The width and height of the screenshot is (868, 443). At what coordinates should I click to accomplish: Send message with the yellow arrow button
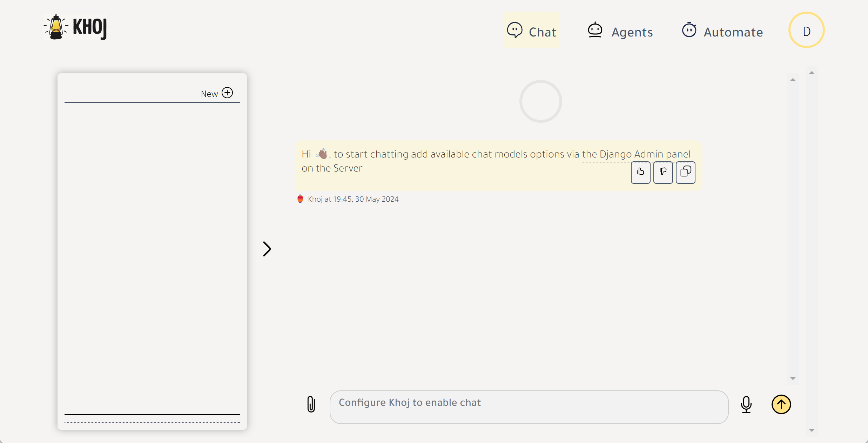click(x=781, y=404)
